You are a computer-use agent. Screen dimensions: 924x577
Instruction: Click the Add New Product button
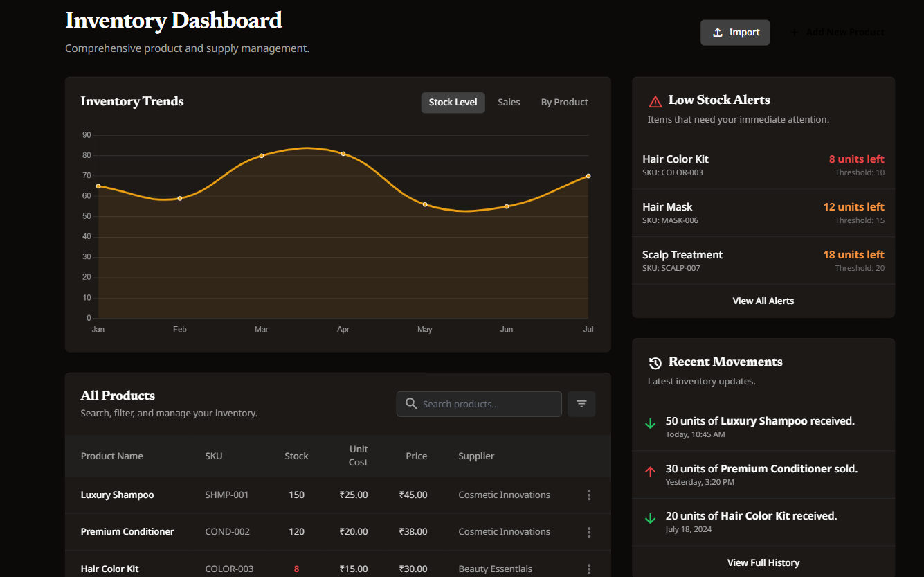(837, 33)
